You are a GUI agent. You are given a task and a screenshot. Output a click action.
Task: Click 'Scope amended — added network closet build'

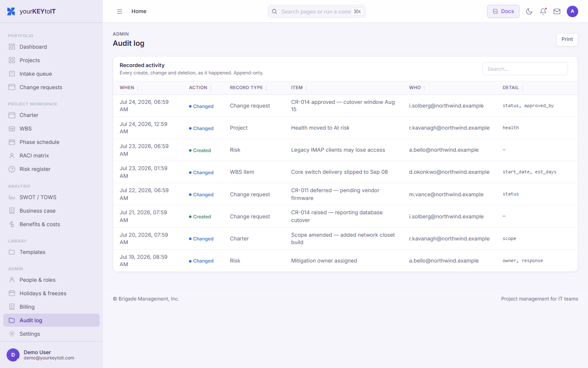click(x=343, y=238)
